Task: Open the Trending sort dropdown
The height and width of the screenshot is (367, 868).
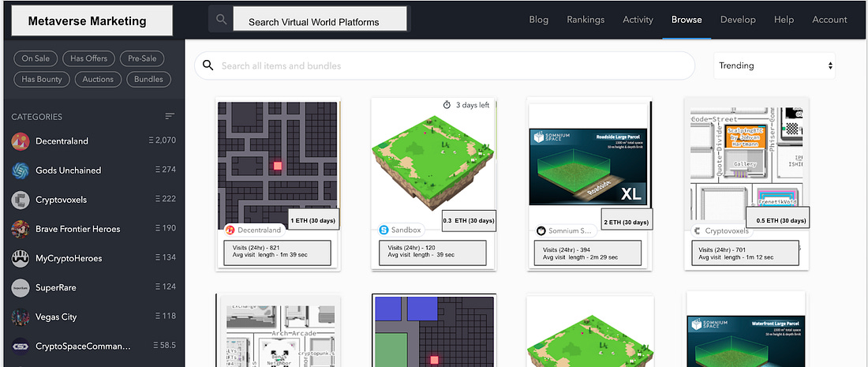Action: 774,66
